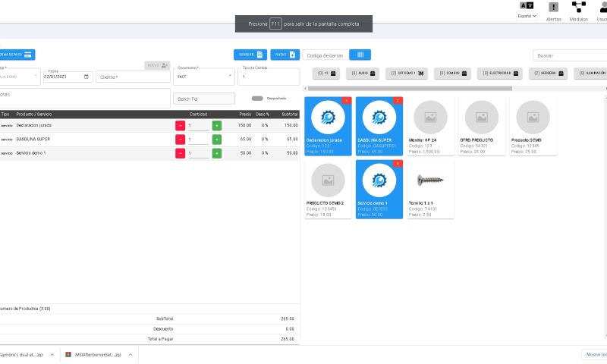Toggle the Despachado switch
Screen dimensions: 607x364
(x=257, y=98)
